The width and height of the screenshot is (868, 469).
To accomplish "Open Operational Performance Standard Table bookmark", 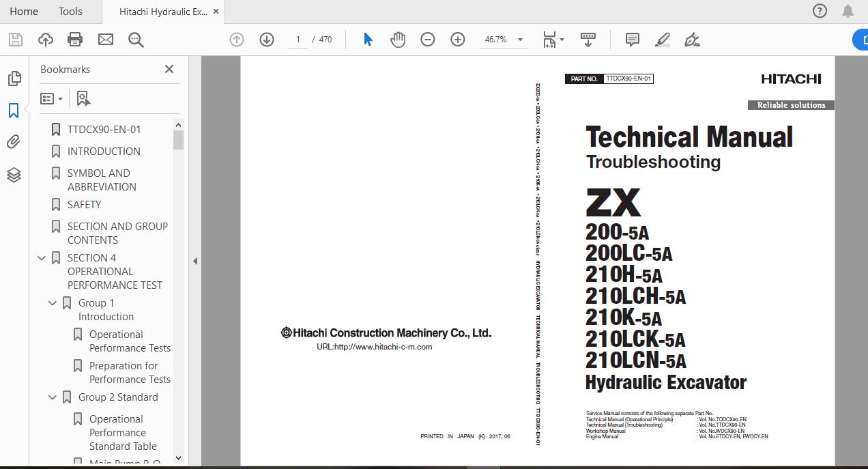I will pyautogui.click(x=123, y=432).
